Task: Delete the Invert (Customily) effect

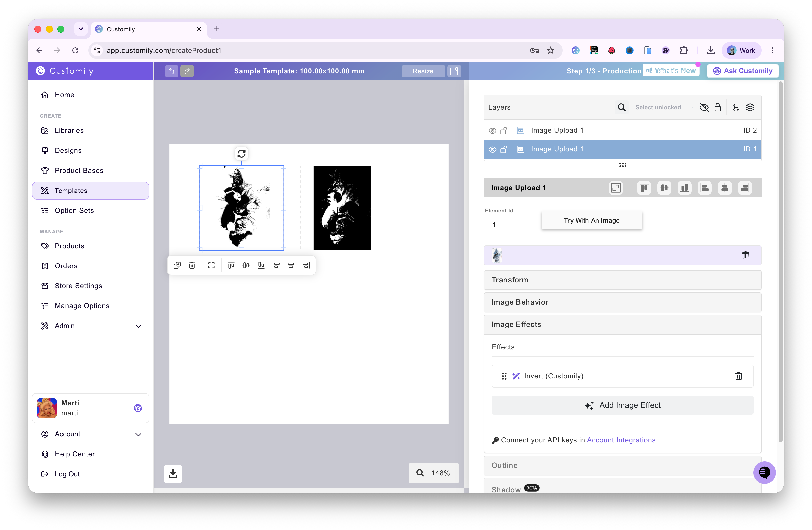Action: pyautogui.click(x=738, y=376)
